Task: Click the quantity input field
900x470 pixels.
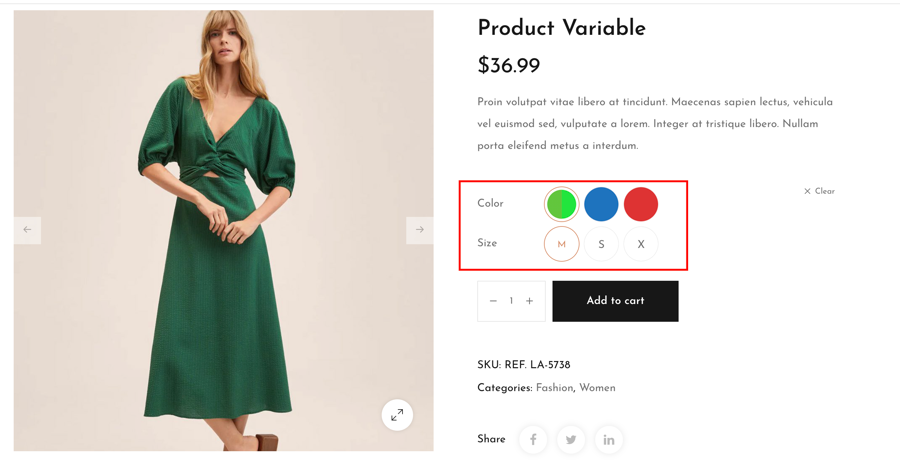Action: tap(511, 301)
